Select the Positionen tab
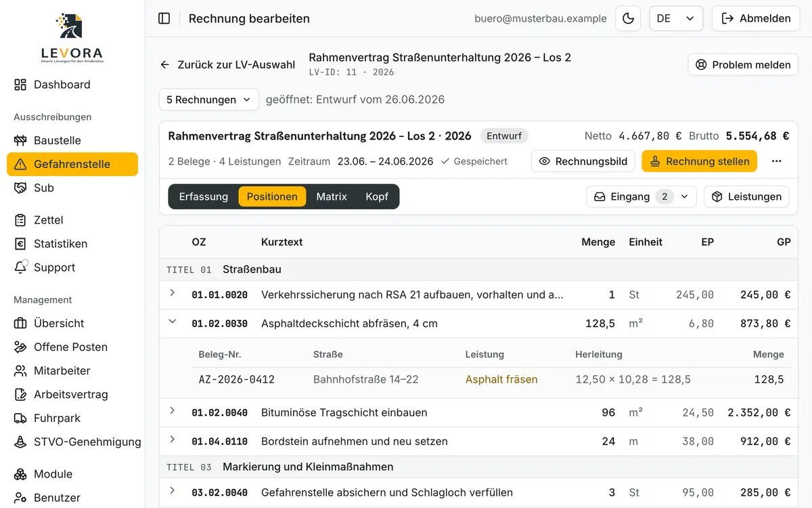The image size is (812, 508). [x=272, y=196]
